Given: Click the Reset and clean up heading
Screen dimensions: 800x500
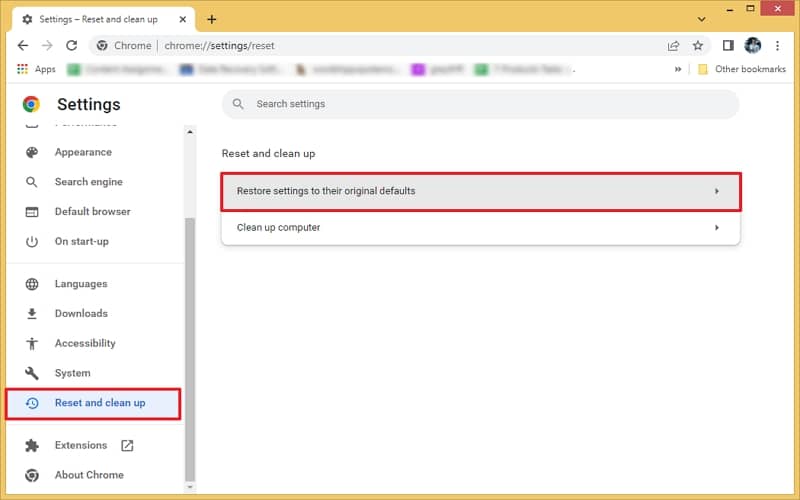Looking at the screenshot, I should [x=268, y=154].
